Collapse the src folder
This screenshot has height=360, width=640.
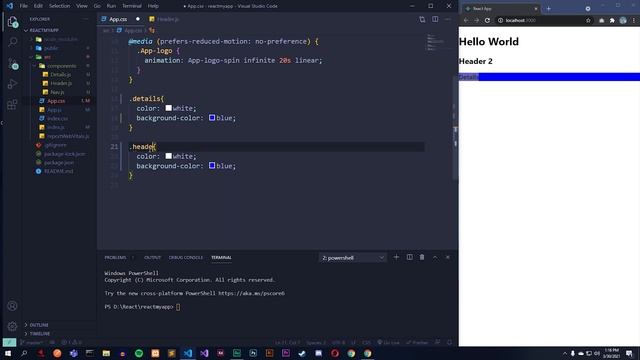(x=47, y=57)
